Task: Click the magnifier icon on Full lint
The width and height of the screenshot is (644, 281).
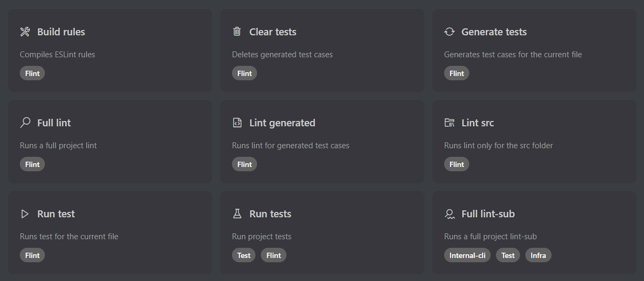Action: click(25, 123)
